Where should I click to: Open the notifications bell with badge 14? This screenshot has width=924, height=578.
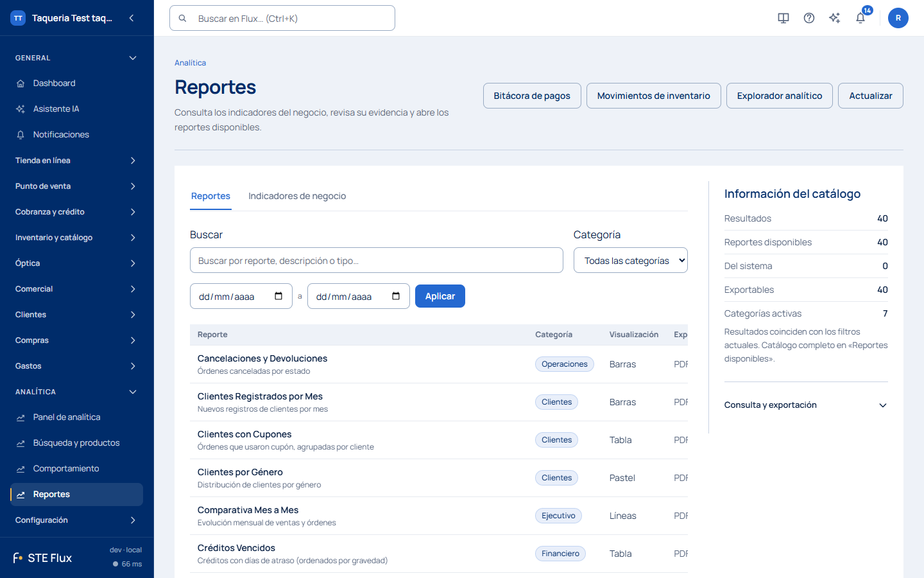[x=860, y=18]
